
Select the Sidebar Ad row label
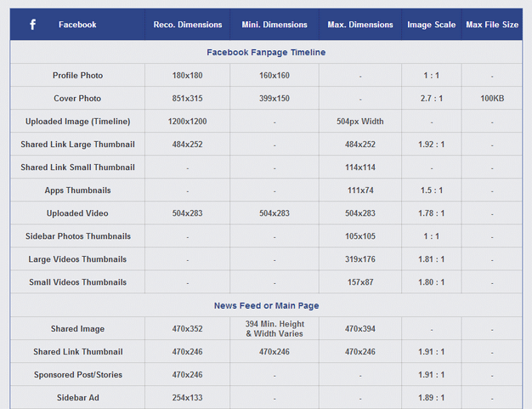[x=78, y=398]
